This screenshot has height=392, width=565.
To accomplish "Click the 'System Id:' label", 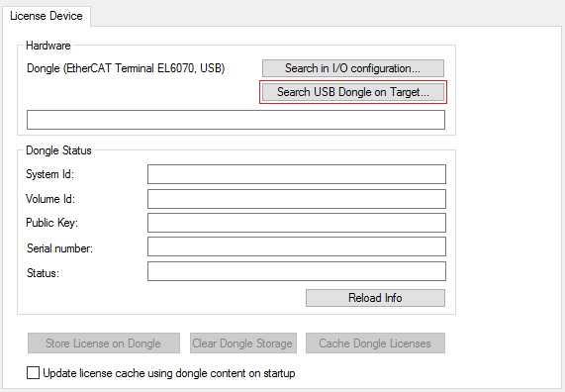I will click(x=49, y=174).
